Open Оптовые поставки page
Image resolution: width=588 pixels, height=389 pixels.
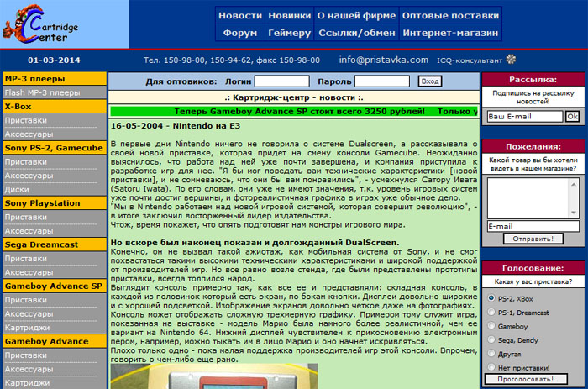click(x=450, y=15)
